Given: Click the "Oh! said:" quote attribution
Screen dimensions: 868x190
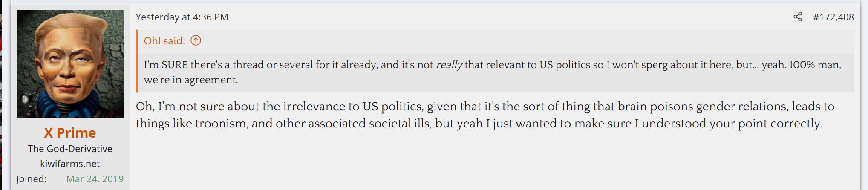Looking at the screenshot, I should (164, 41).
